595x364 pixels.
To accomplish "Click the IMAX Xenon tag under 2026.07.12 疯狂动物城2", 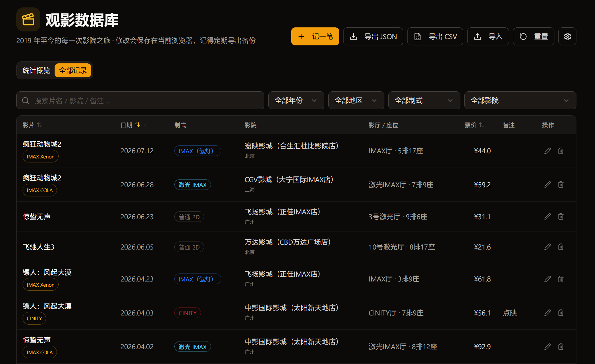I will [41, 156].
